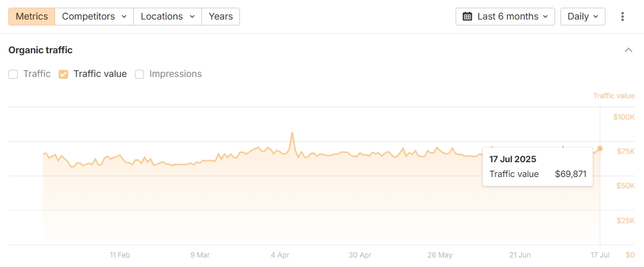Select the Metrics tab
644x267 pixels.
(x=32, y=17)
